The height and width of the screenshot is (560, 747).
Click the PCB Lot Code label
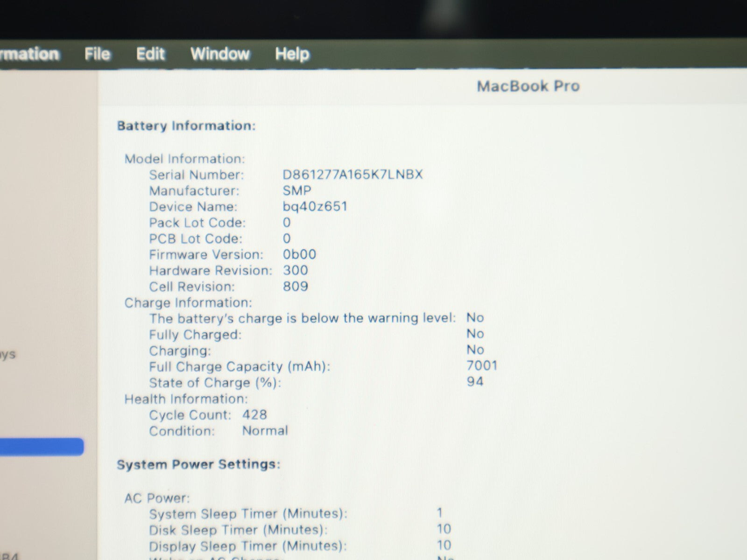click(x=196, y=238)
